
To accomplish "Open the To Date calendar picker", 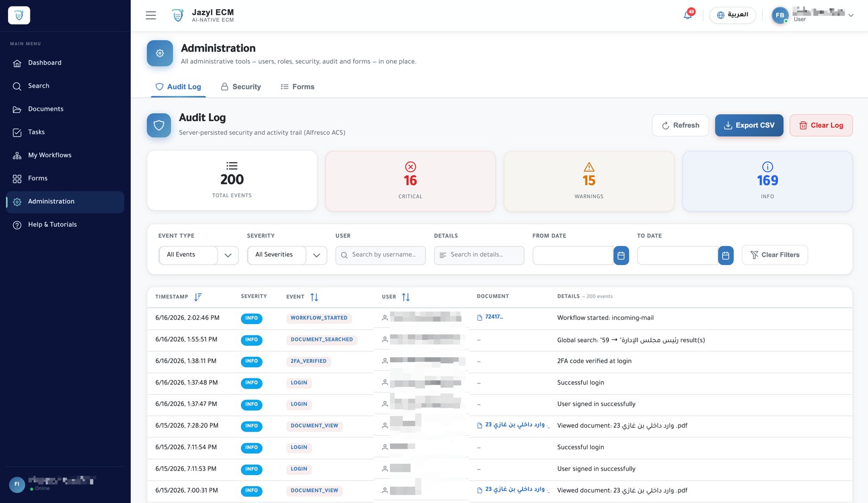I will coord(726,255).
